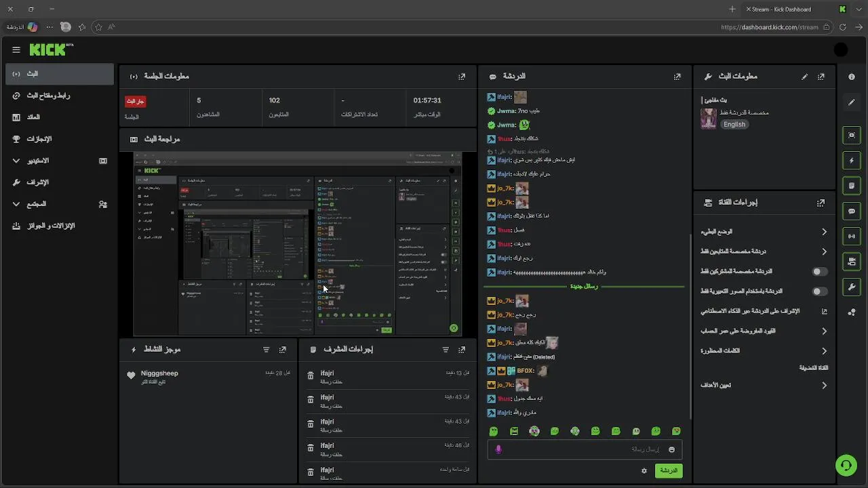The height and width of the screenshot is (488, 868).
Task: Click the purple microphone icon in the message box
Action: coord(498,449)
